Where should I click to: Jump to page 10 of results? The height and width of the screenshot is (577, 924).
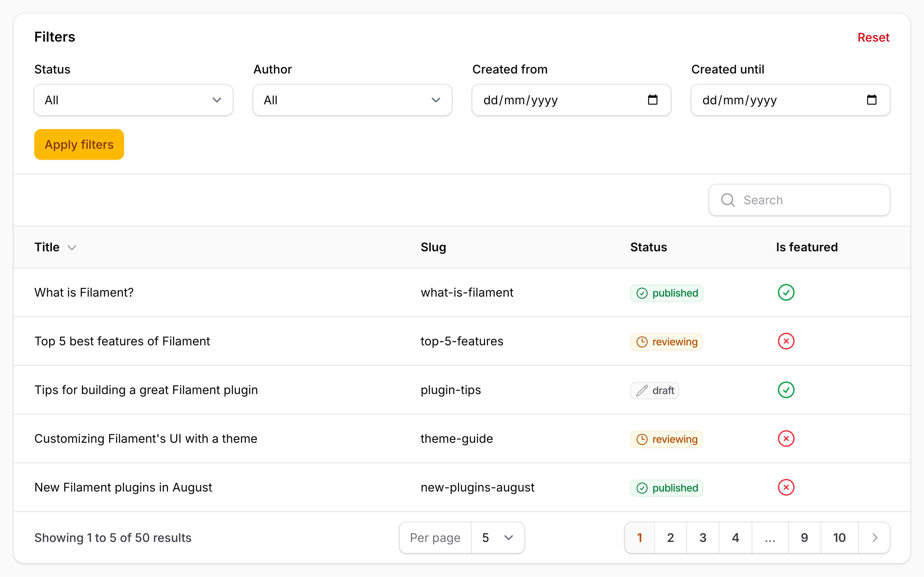click(x=839, y=538)
